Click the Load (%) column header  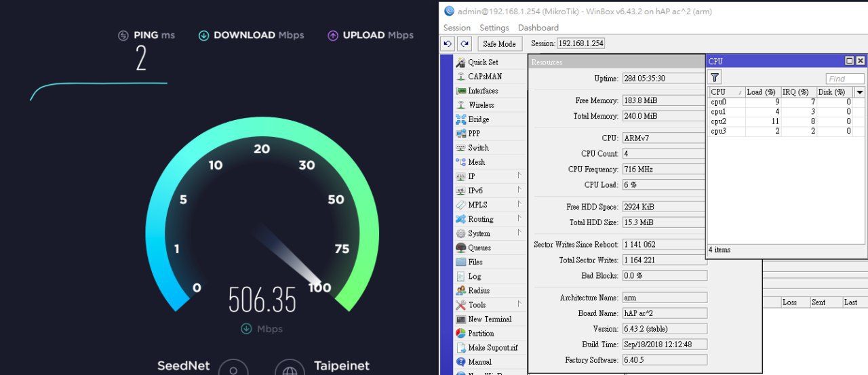pyautogui.click(x=763, y=92)
